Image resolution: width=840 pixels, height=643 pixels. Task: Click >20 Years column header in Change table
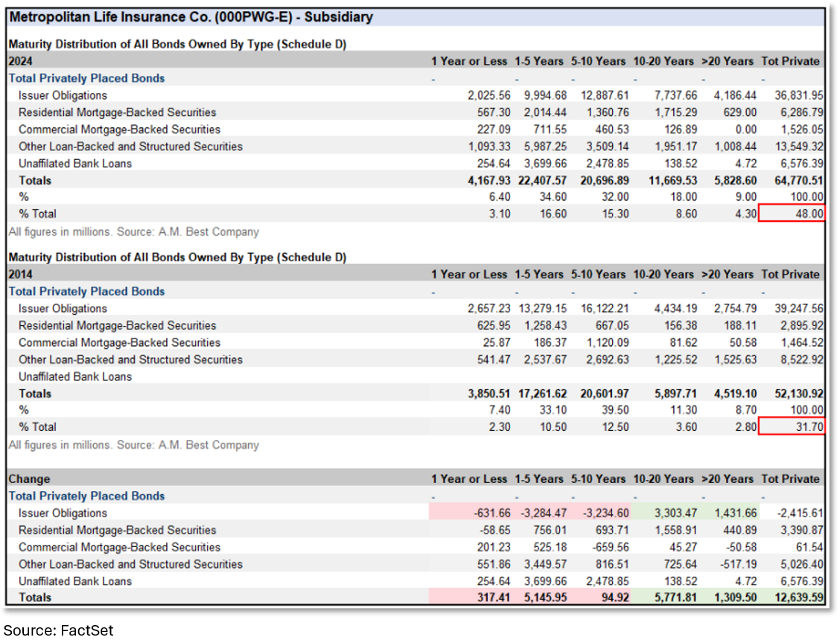(728, 479)
